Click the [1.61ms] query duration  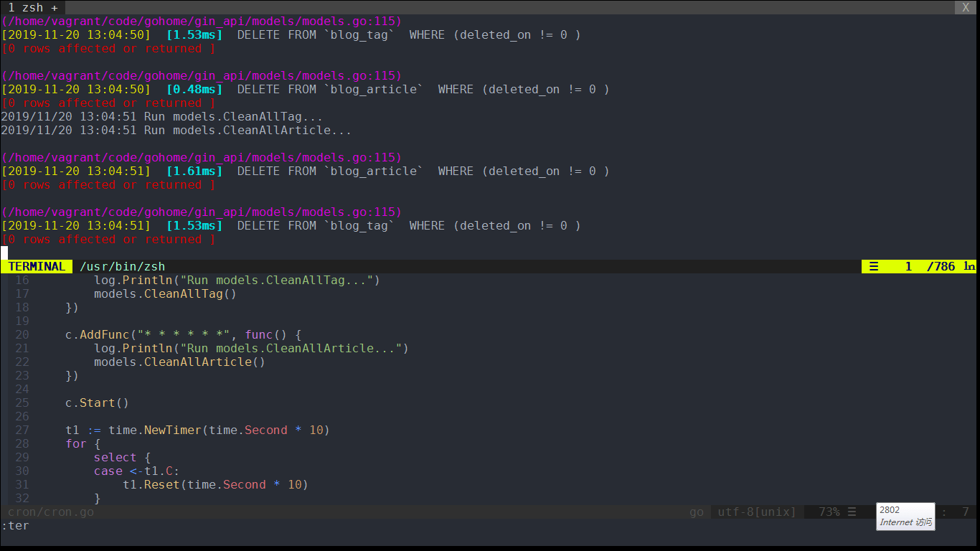coord(194,171)
